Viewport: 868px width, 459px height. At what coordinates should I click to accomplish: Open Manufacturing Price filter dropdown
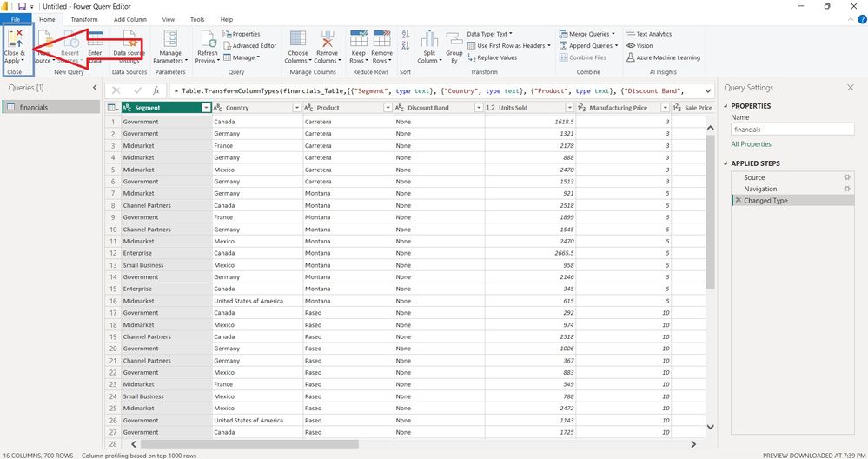[x=665, y=108]
